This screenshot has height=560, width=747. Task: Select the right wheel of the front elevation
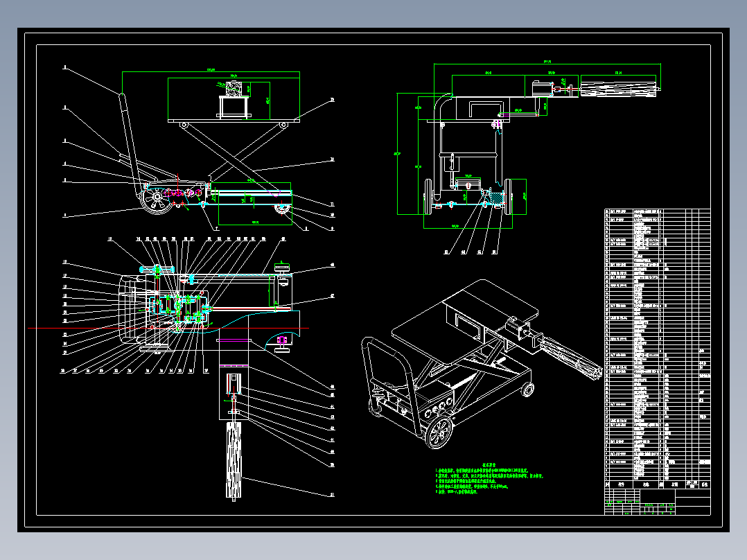pos(508,196)
